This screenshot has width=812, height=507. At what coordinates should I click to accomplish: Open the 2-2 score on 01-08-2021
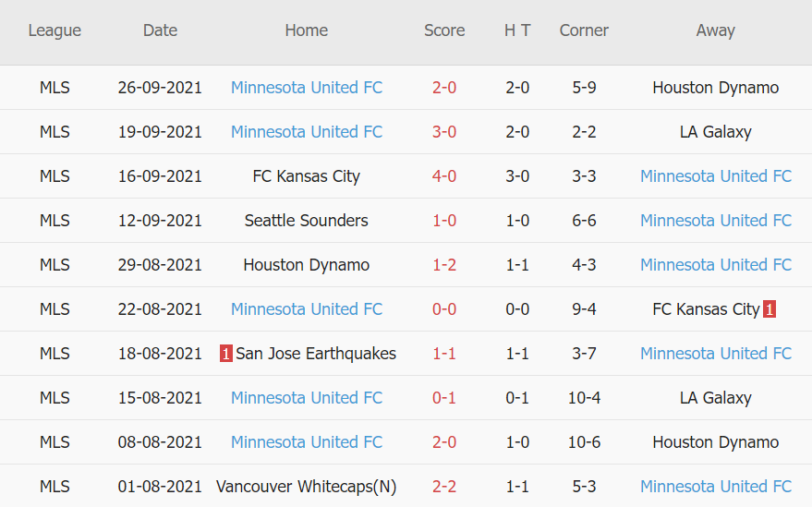click(x=444, y=487)
